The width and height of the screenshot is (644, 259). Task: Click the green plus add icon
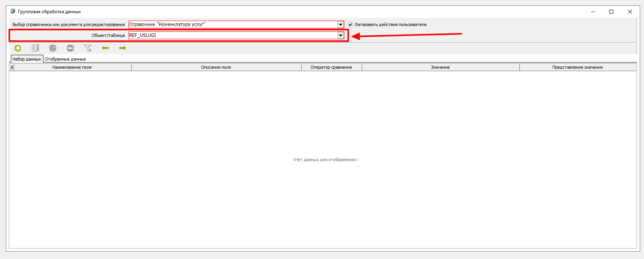click(18, 48)
